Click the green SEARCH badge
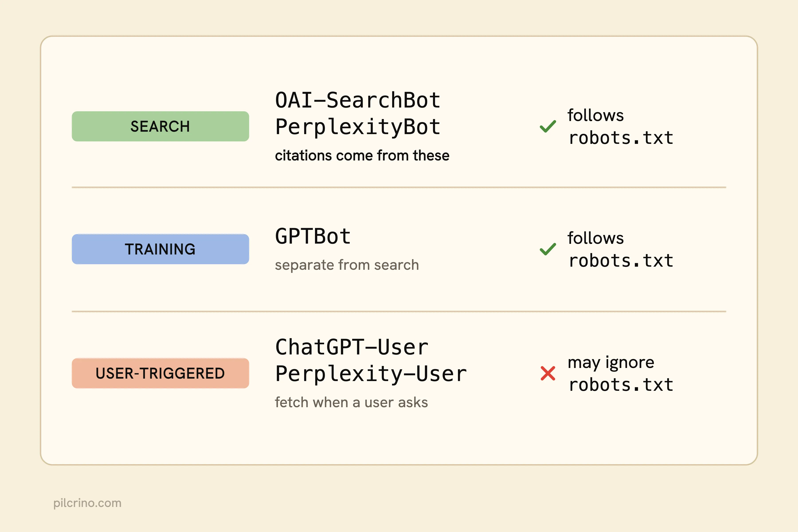 point(160,126)
